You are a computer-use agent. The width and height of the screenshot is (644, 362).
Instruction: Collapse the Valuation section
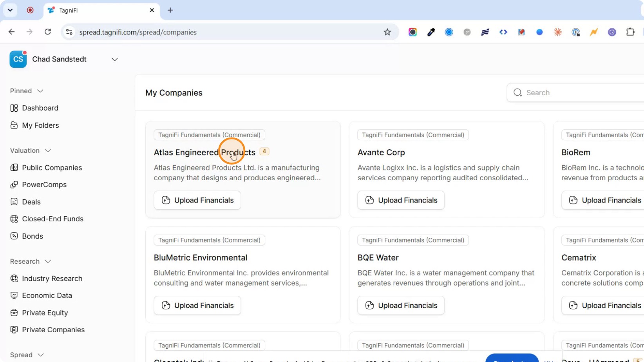click(48, 150)
